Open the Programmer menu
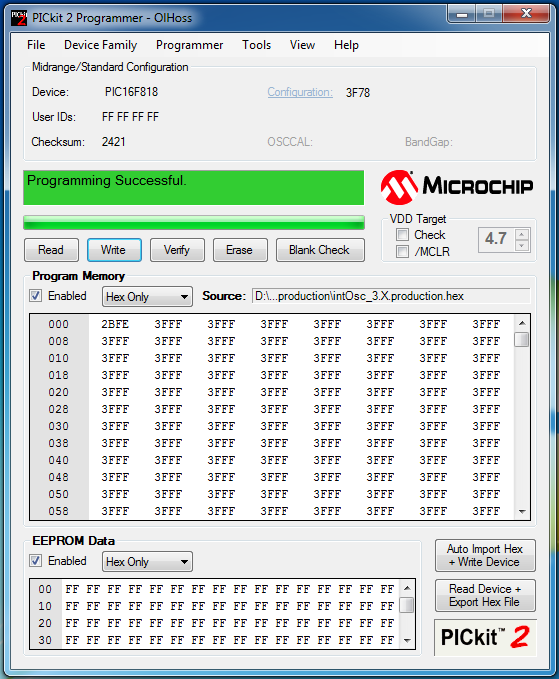559x679 pixels. point(189,45)
